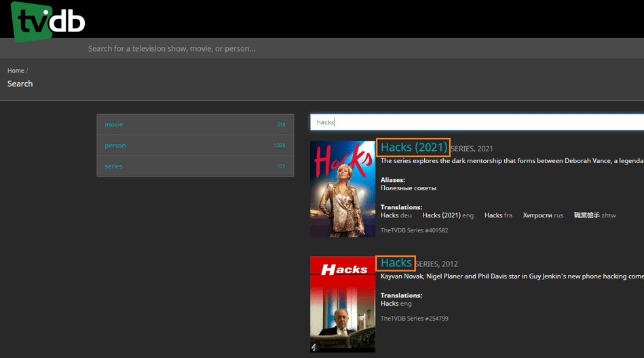Screen dimensions: 644x358
Task: Open the Hacks 2012 series title link
Action: [396, 263]
